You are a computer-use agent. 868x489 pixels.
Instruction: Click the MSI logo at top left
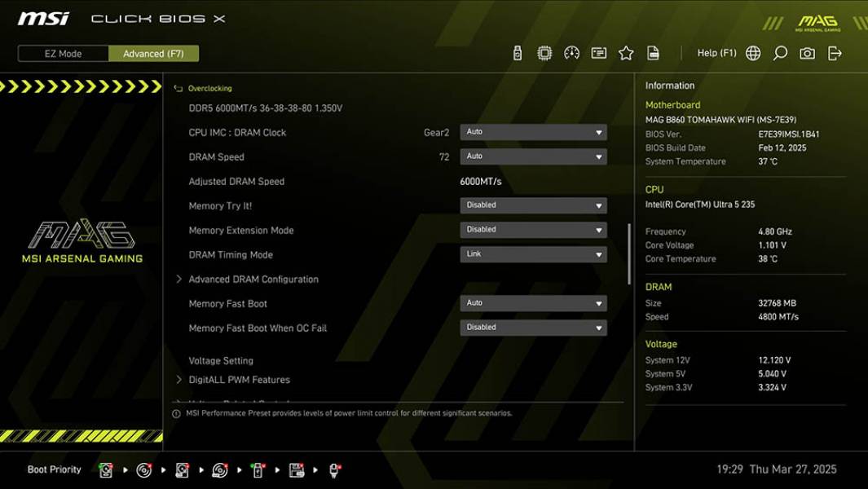(x=43, y=19)
